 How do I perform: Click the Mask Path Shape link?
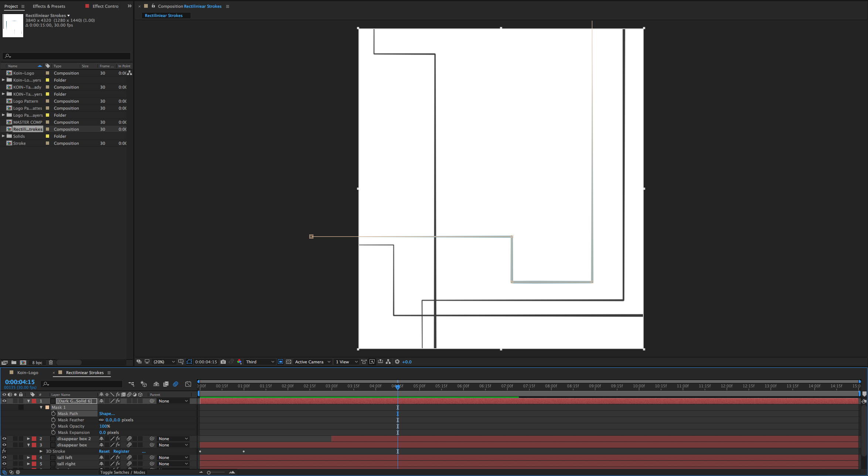pyautogui.click(x=107, y=414)
